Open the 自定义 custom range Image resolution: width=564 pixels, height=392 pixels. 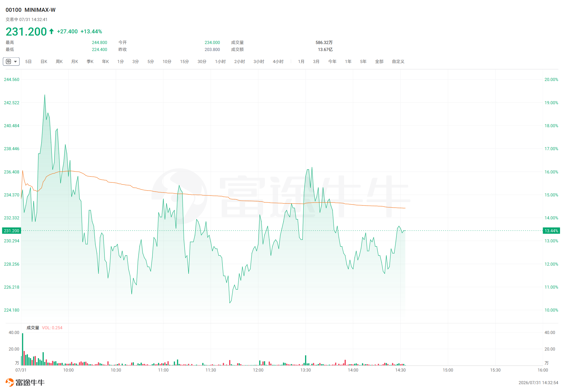click(398, 61)
